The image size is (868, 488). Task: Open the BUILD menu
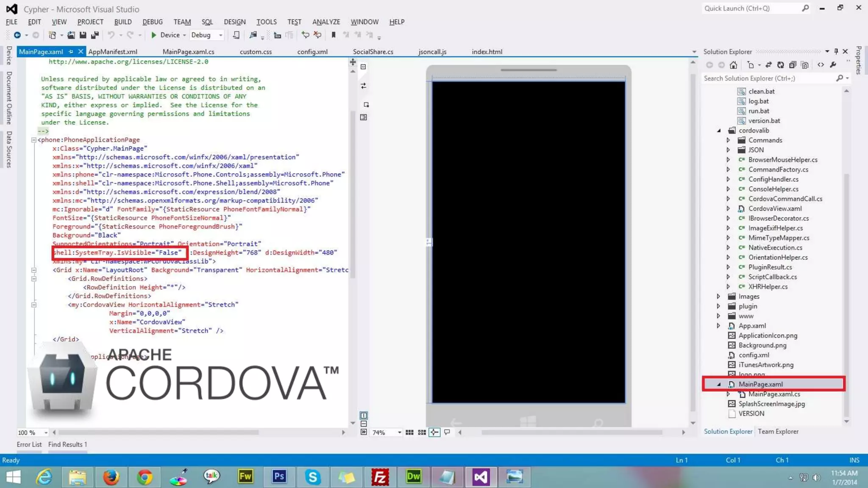pyautogui.click(x=123, y=22)
